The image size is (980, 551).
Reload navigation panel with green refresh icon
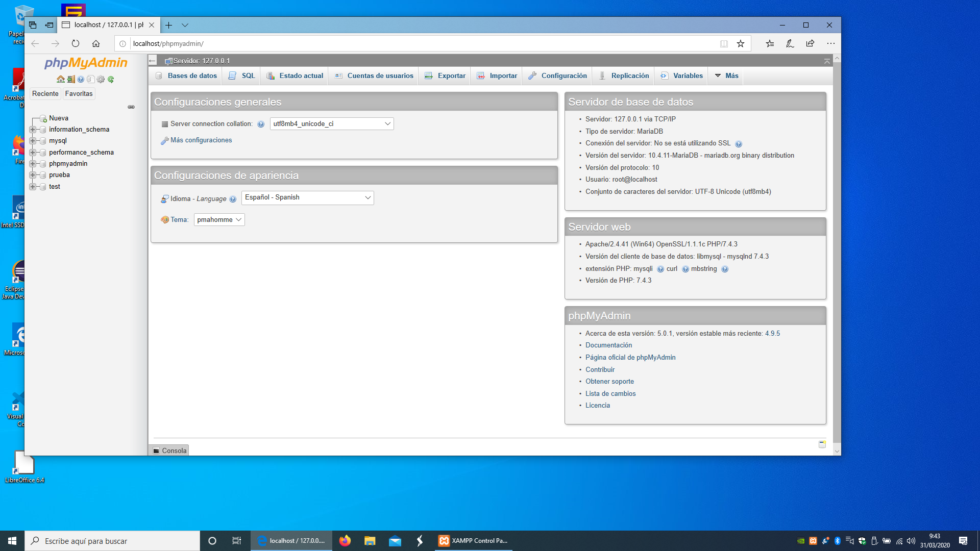tap(111, 79)
